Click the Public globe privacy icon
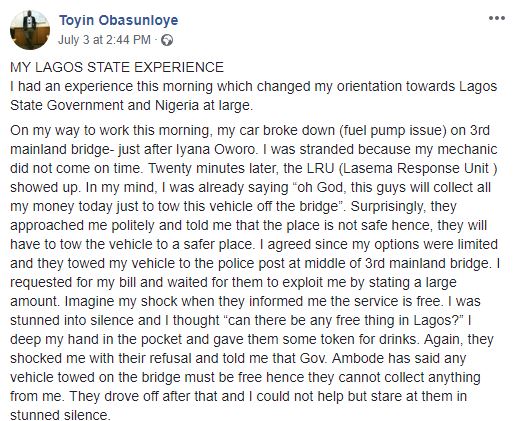The height and width of the screenshot is (421, 513). pyautogui.click(x=167, y=40)
